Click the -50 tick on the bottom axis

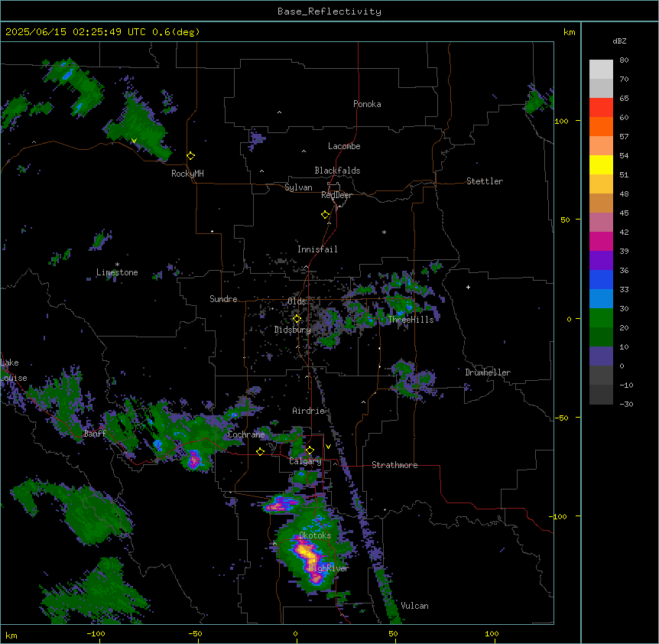195,633
